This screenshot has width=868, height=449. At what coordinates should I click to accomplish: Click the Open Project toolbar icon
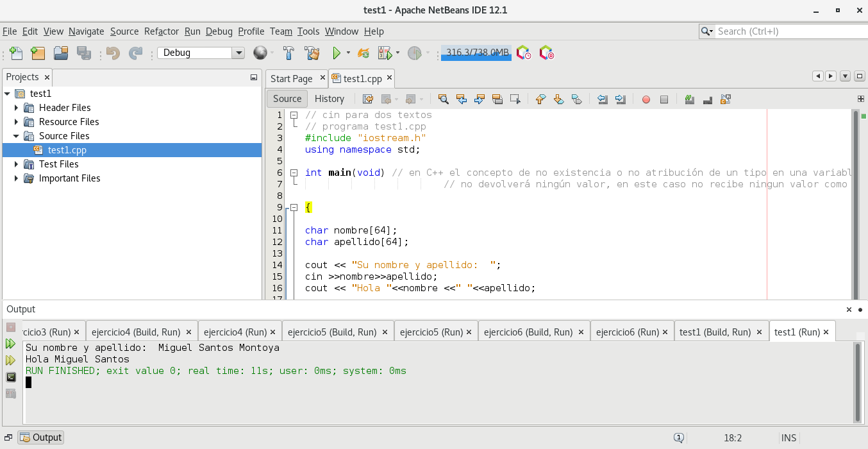(x=61, y=53)
